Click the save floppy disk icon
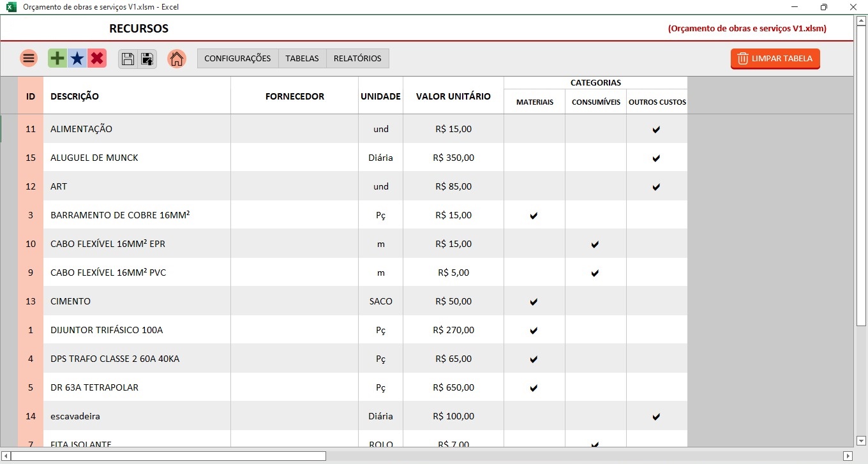 (128, 59)
